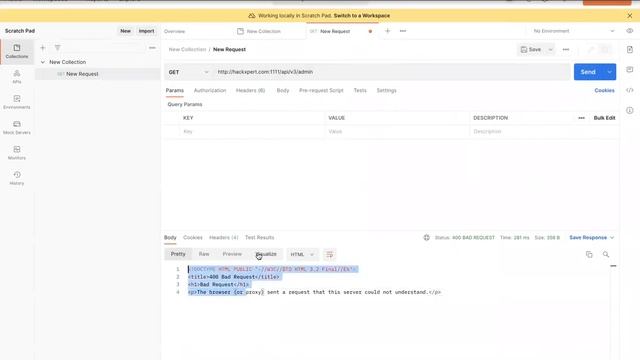640x360 pixels.
Task: Switch to the Headers request tab
Action: [250, 90]
